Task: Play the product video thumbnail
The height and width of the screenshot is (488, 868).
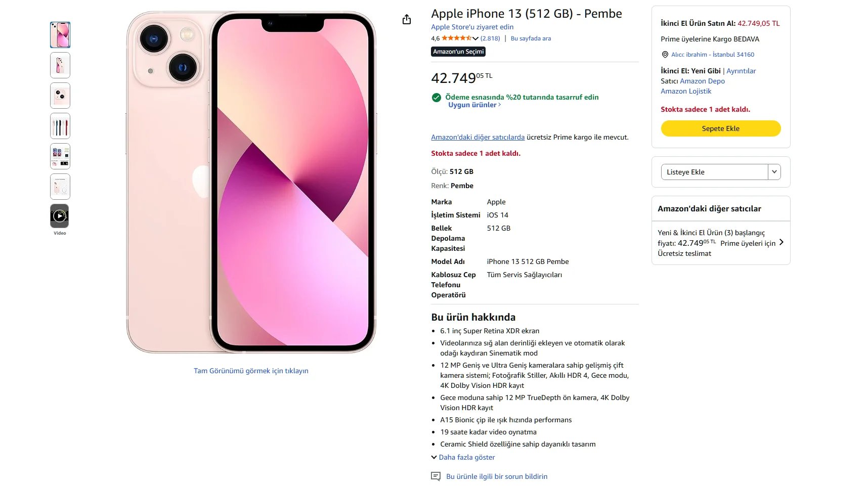Action: [60, 216]
